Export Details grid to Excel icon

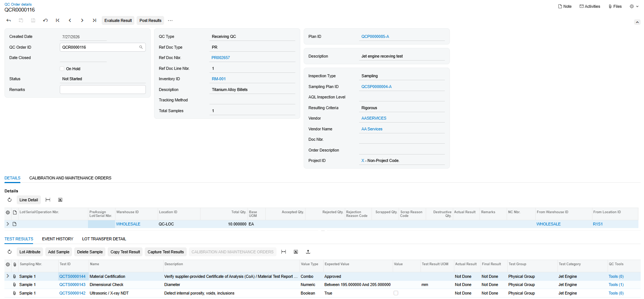point(60,200)
